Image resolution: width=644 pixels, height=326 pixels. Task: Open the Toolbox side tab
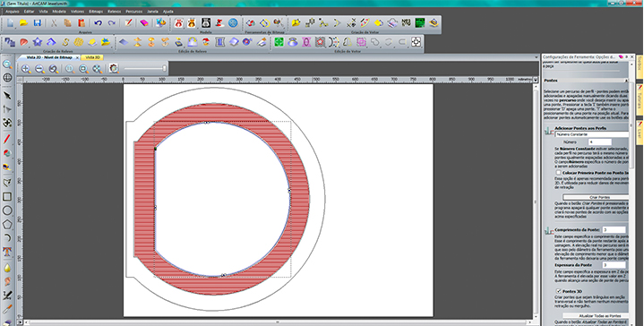(x=640, y=66)
